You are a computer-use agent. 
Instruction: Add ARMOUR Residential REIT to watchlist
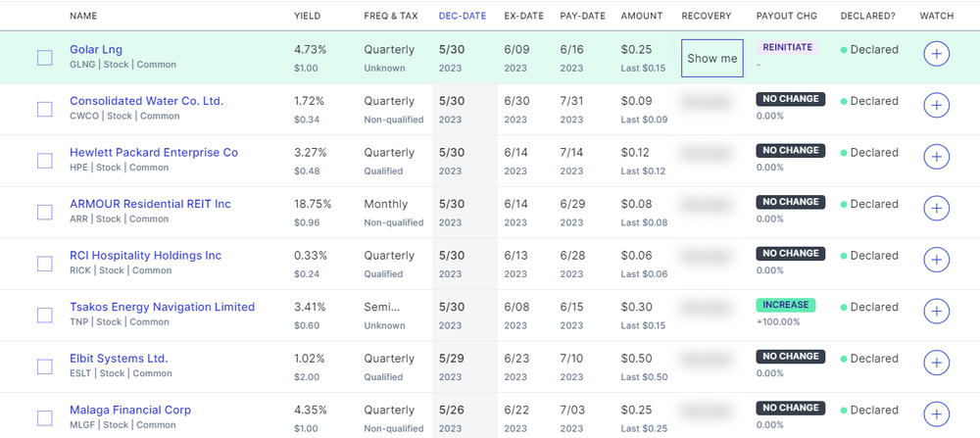point(936,208)
